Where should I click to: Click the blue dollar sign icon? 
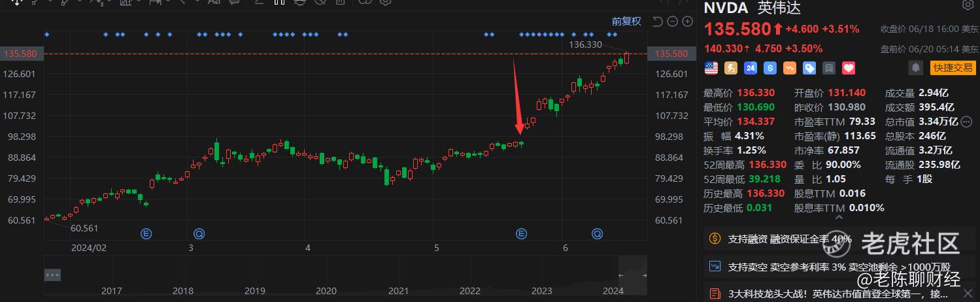(x=770, y=67)
